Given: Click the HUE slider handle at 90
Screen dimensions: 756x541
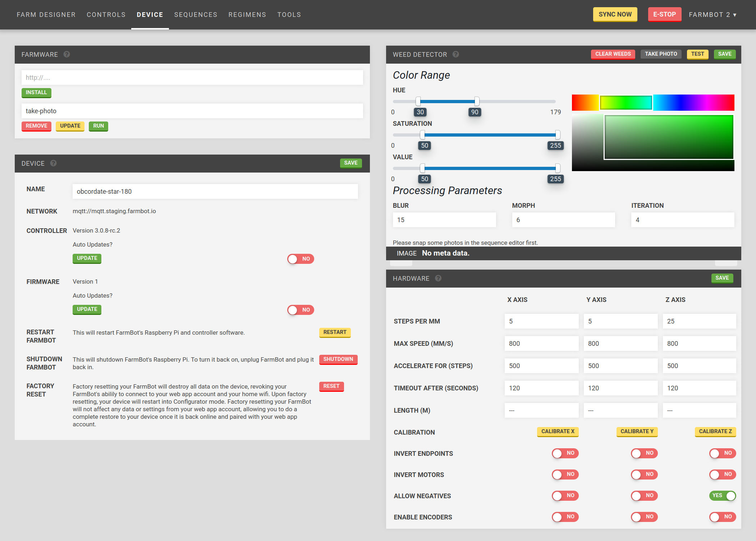Looking at the screenshot, I should (477, 101).
